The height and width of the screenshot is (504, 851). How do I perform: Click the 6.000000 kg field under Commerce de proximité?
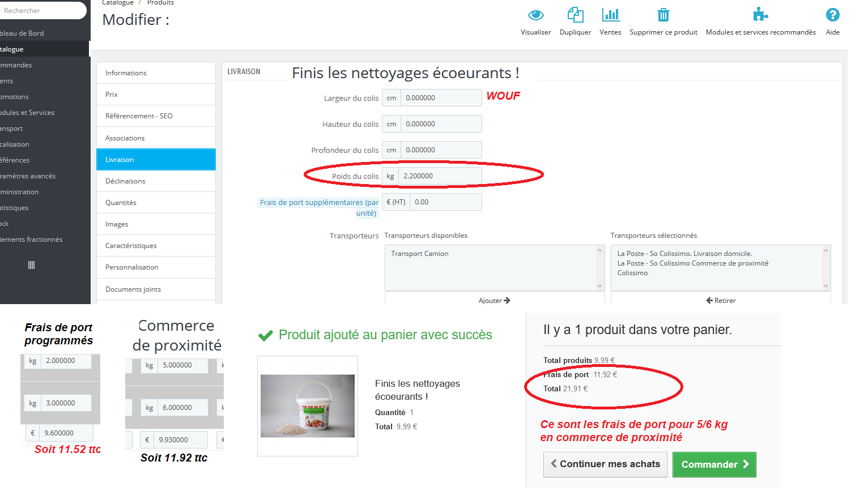[183, 408]
